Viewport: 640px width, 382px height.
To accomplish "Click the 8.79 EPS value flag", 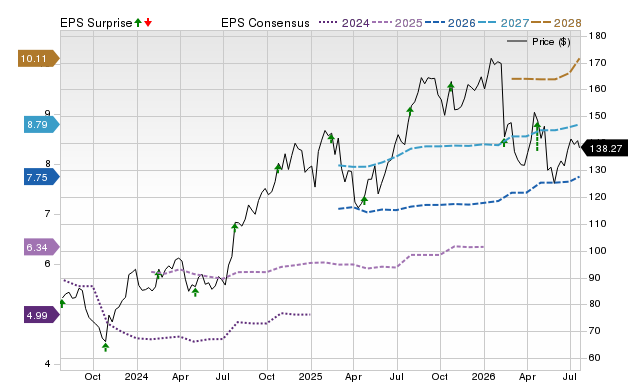I will pos(41,124).
